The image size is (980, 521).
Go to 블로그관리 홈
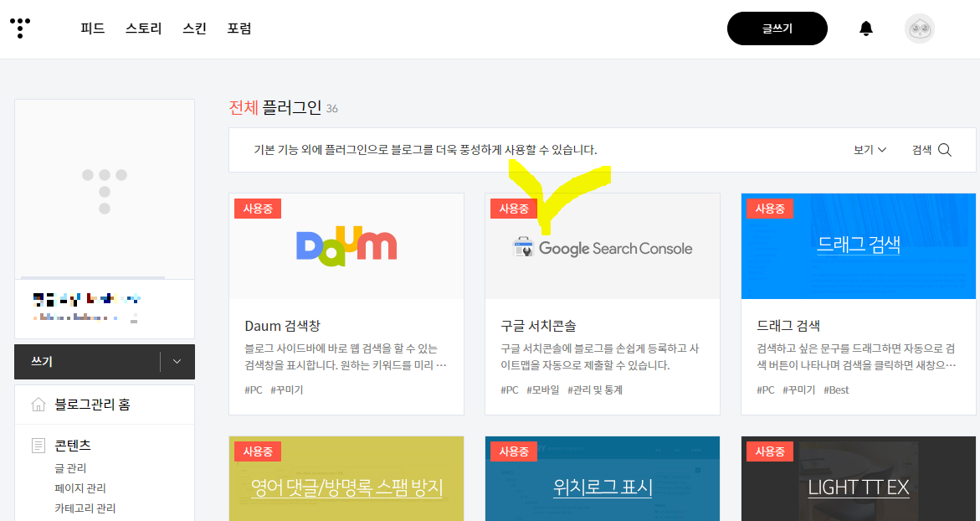(92, 404)
